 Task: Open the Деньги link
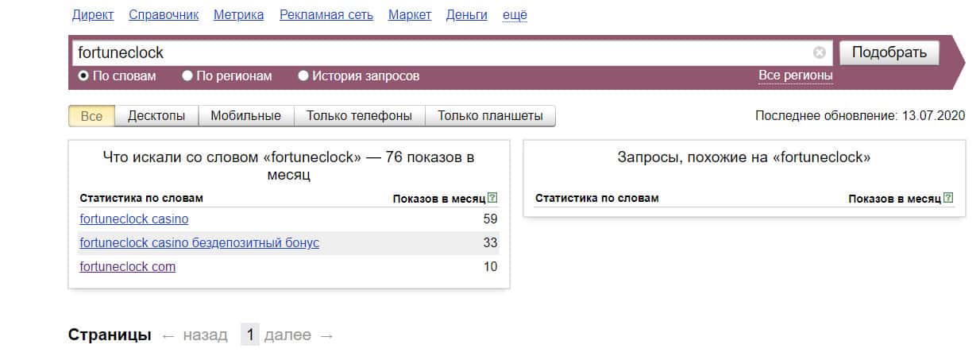point(467,14)
